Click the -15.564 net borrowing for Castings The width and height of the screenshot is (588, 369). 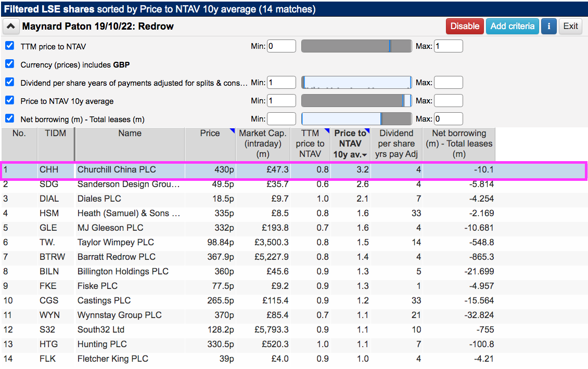[479, 301]
